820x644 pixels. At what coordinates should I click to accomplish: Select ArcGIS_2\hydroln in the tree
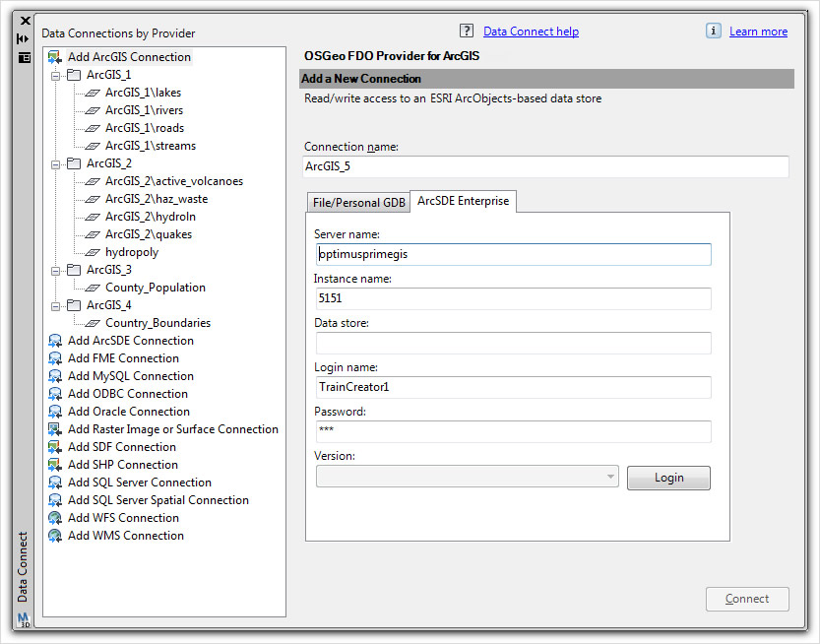[151, 217]
